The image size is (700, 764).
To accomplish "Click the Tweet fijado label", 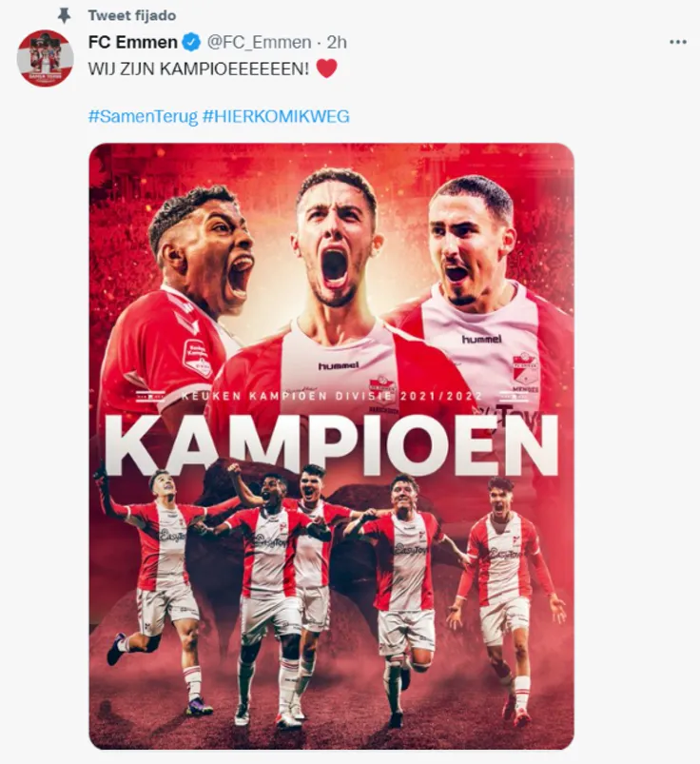I will pos(132,15).
